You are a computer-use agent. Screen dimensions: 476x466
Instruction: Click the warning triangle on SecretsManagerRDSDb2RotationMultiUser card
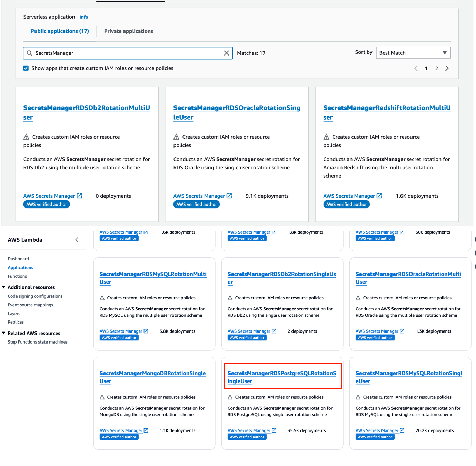(27, 136)
